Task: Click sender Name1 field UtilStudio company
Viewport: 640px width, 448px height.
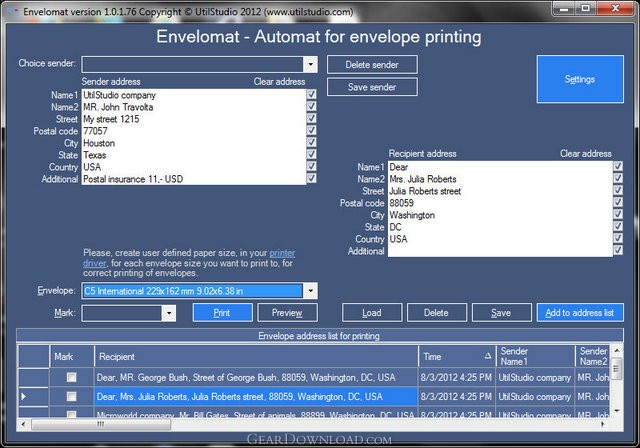Action: pos(194,95)
